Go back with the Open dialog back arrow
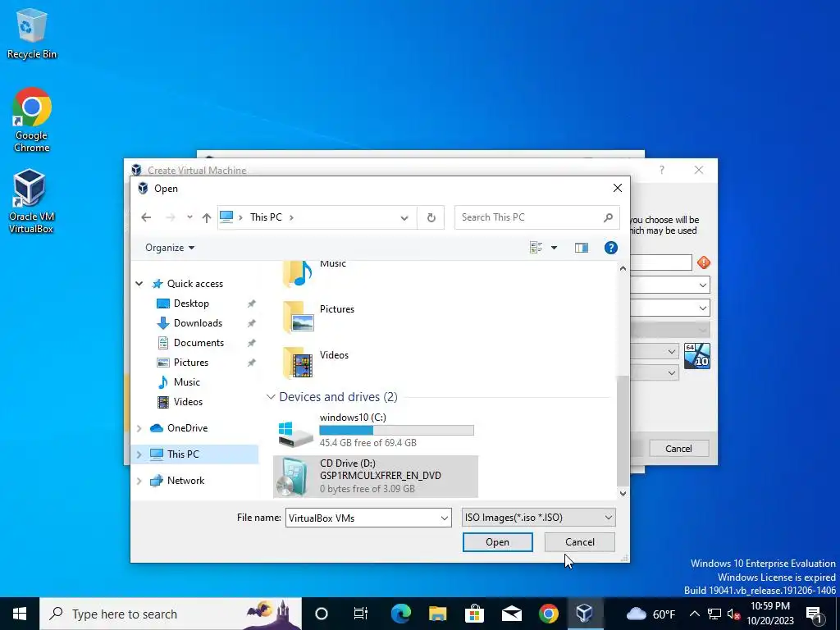Viewport: 840px width, 630px height. click(146, 217)
